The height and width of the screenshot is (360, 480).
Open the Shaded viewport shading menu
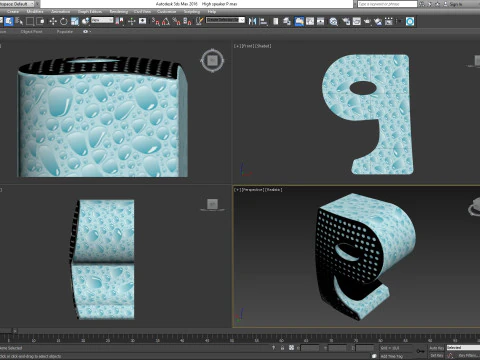[x=263, y=46]
